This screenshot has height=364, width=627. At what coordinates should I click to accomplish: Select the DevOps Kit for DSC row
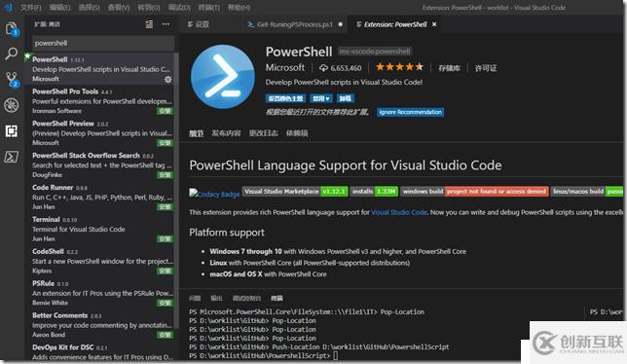click(x=99, y=352)
